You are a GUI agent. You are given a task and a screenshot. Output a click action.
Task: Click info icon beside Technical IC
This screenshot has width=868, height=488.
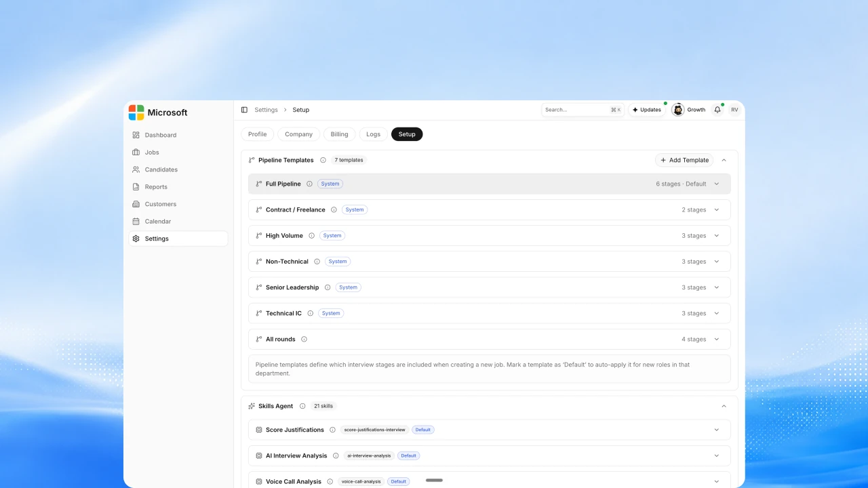coord(310,313)
